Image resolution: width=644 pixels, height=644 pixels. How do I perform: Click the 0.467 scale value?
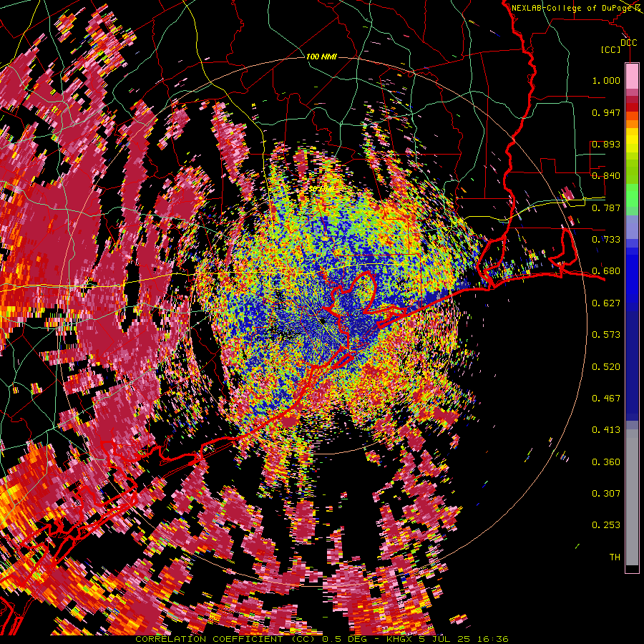[x=606, y=399]
